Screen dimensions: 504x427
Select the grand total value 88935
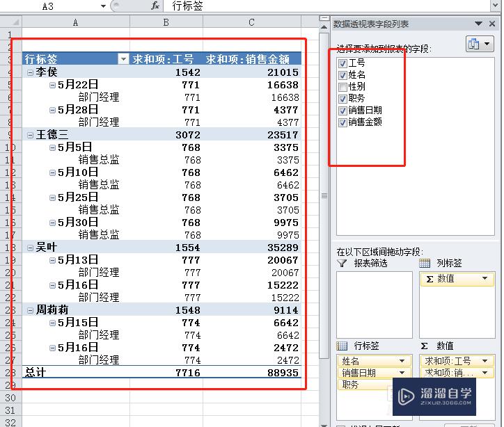(x=252, y=373)
